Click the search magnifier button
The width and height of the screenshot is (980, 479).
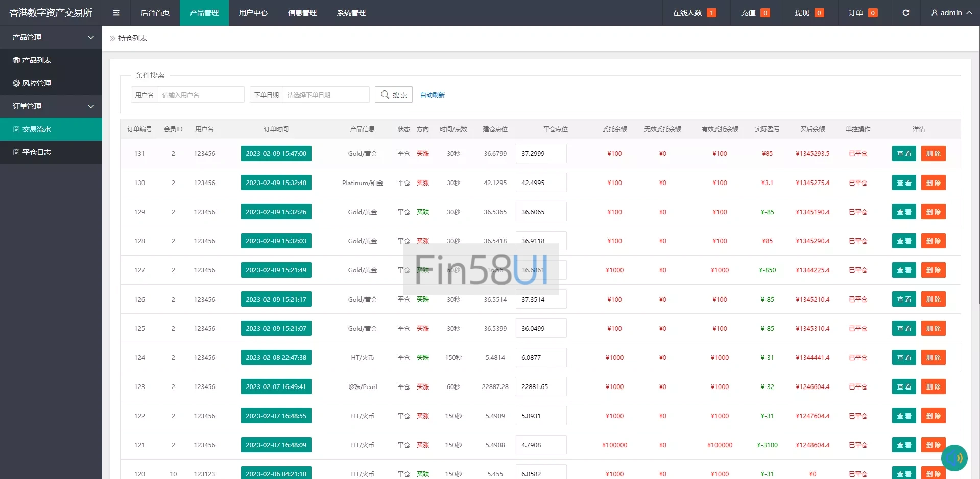point(393,95)
